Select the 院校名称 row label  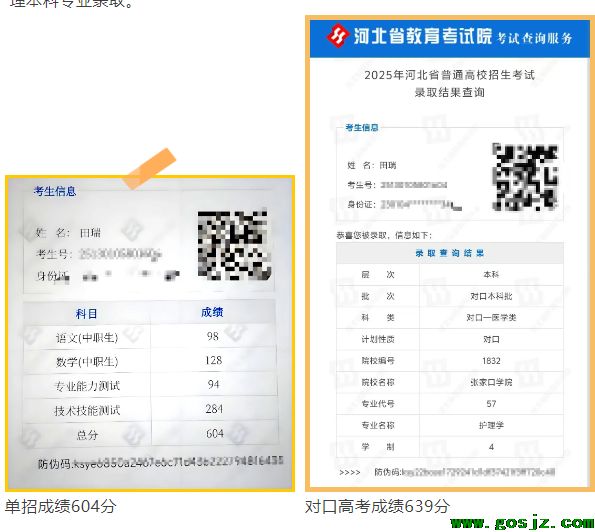[x=378, y=382]
